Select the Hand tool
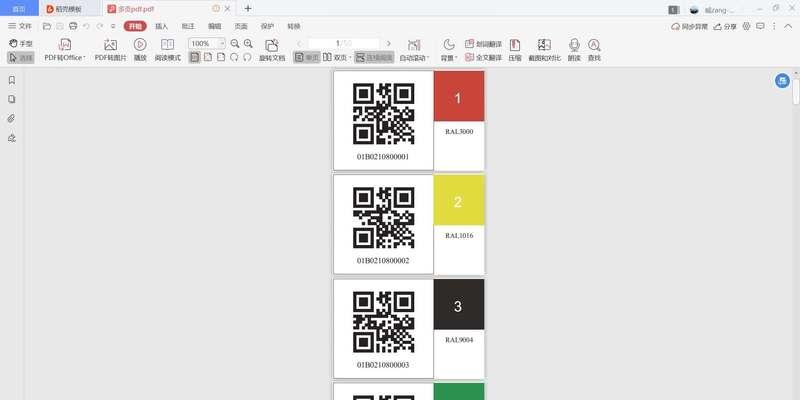800x400 pixels. 21,44
